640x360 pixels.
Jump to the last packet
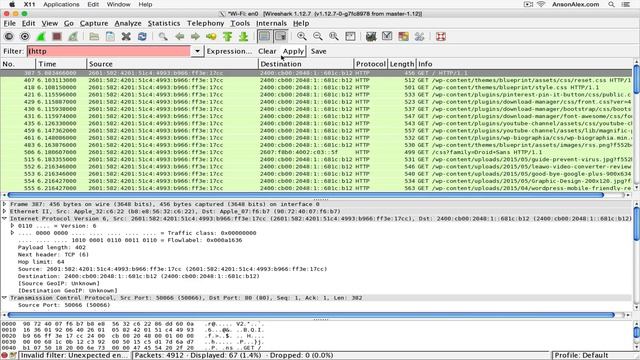[244, 37]
